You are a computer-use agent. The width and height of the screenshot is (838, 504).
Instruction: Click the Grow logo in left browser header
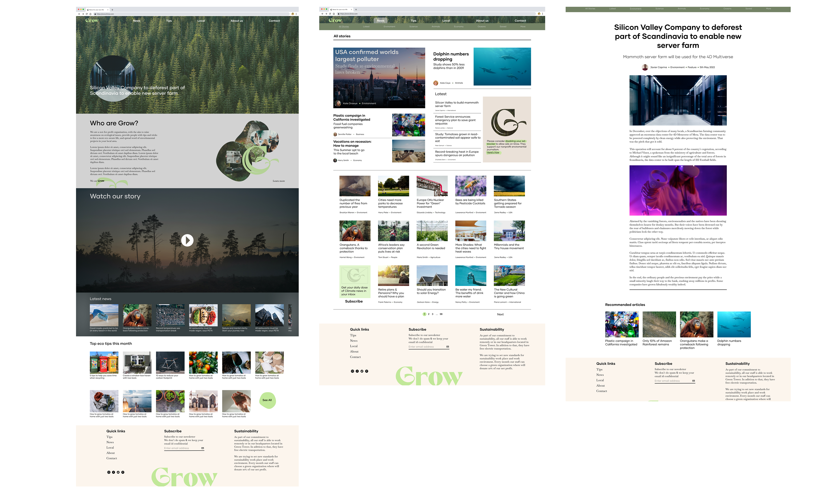coord(92,20)
